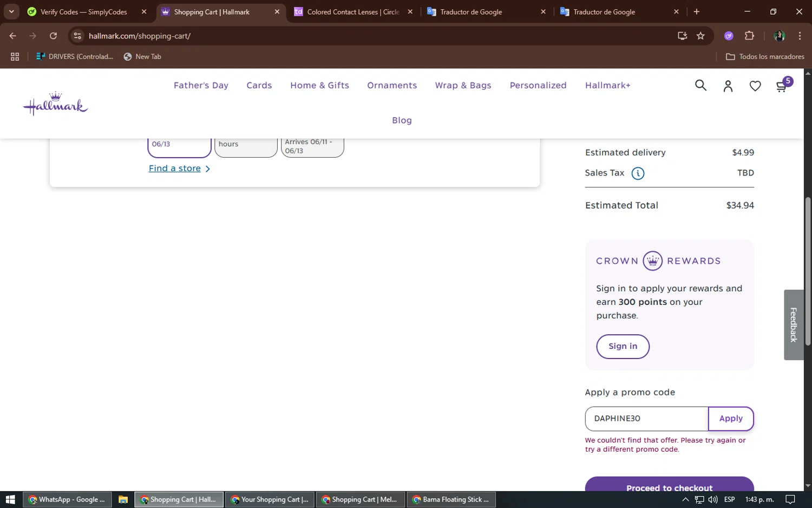This screenshot has height=508, width=812.
Task: Open File Explorer from taskbar
Action: click(123, 499)
